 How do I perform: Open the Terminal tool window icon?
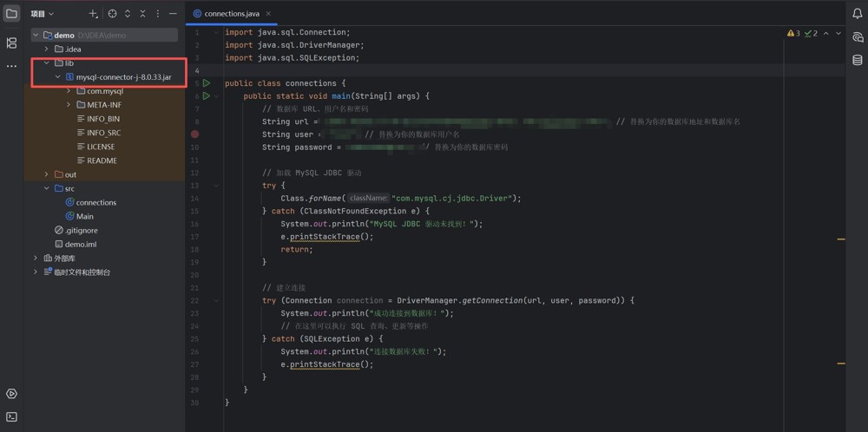click(11, 416)
